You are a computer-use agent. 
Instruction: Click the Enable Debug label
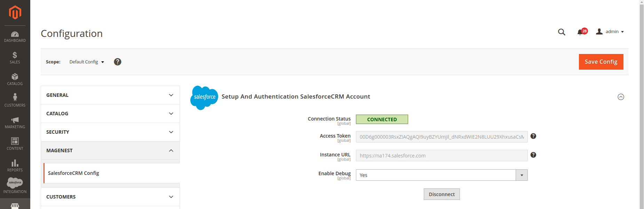click(334, 173)
